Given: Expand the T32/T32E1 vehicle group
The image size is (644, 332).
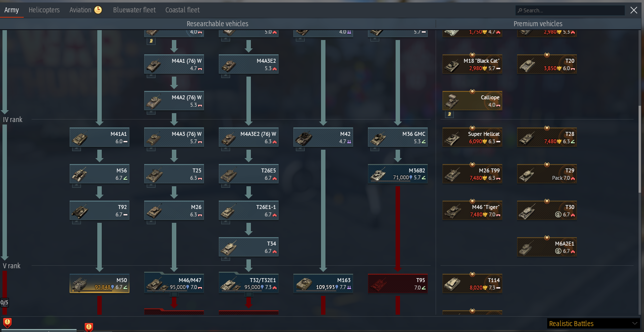Looking at the screenshot, I should [248, 294].
